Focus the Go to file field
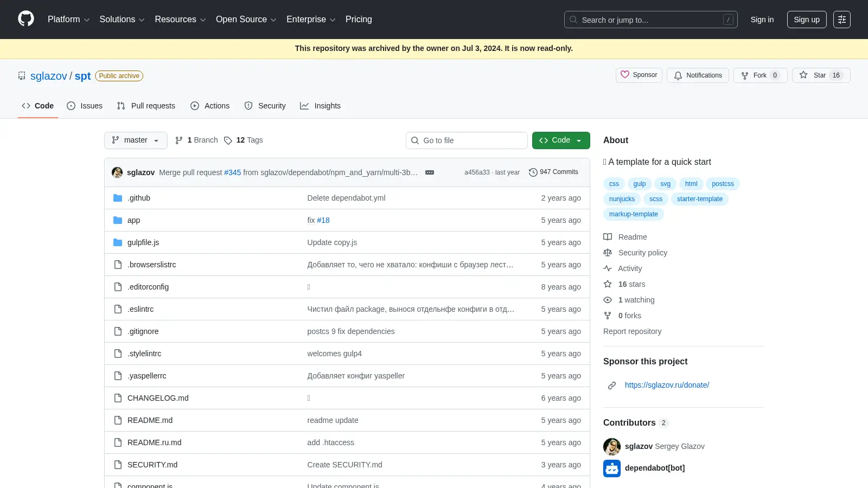 467,140
